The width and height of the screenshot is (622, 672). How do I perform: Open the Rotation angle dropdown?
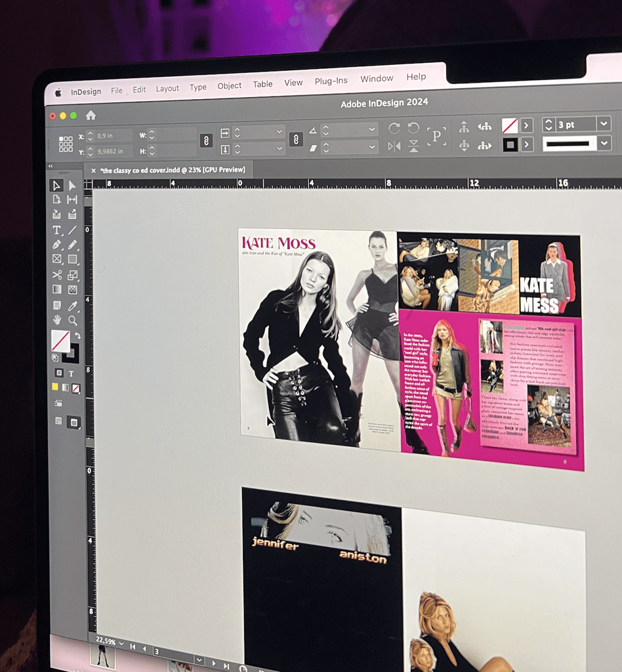371,129
